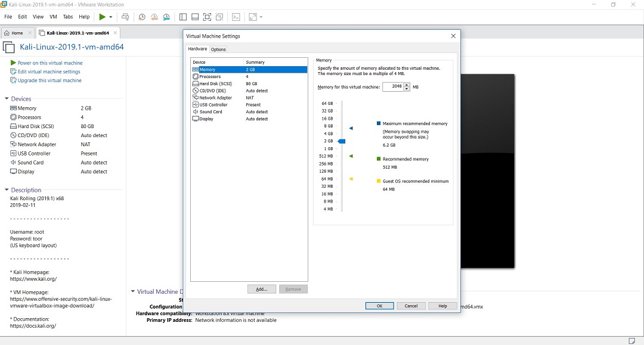Viewport: 644px width, 345px height.
Task: Toggle the library sidebar icon
Action: (183, 17)
